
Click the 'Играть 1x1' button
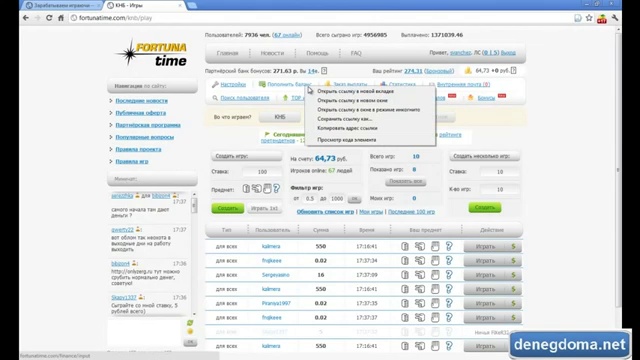coord(264,208)
